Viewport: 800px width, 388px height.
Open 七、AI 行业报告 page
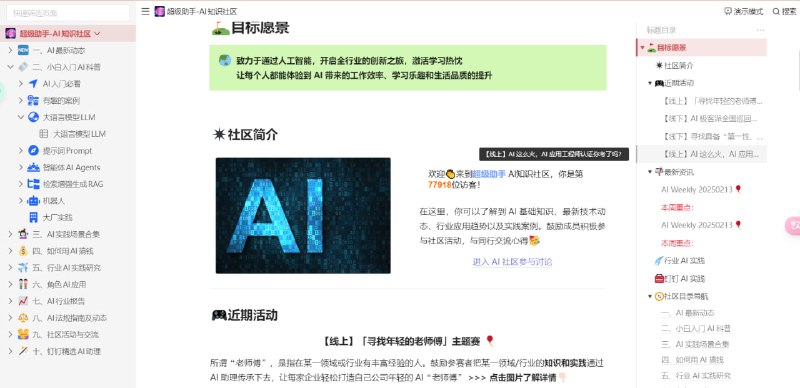[59, 301]
